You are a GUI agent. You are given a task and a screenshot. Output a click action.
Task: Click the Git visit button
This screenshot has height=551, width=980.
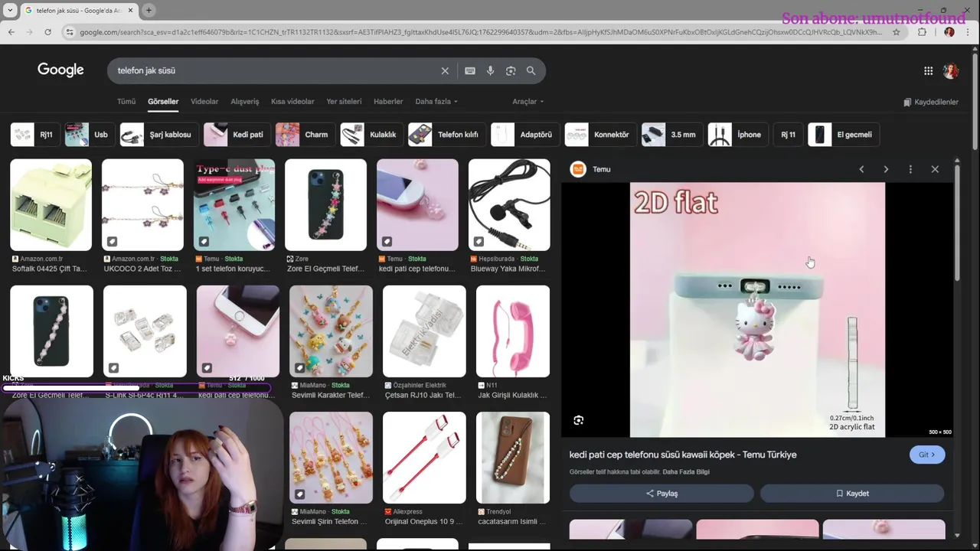coord(927,455)
